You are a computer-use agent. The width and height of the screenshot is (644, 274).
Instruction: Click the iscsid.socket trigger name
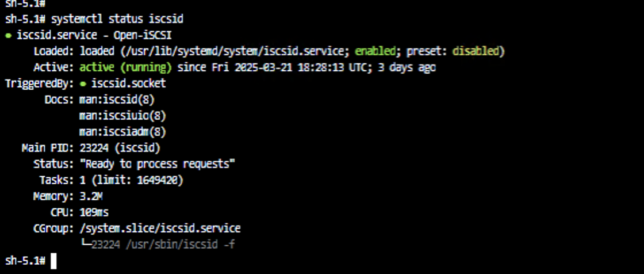point(128,83)
